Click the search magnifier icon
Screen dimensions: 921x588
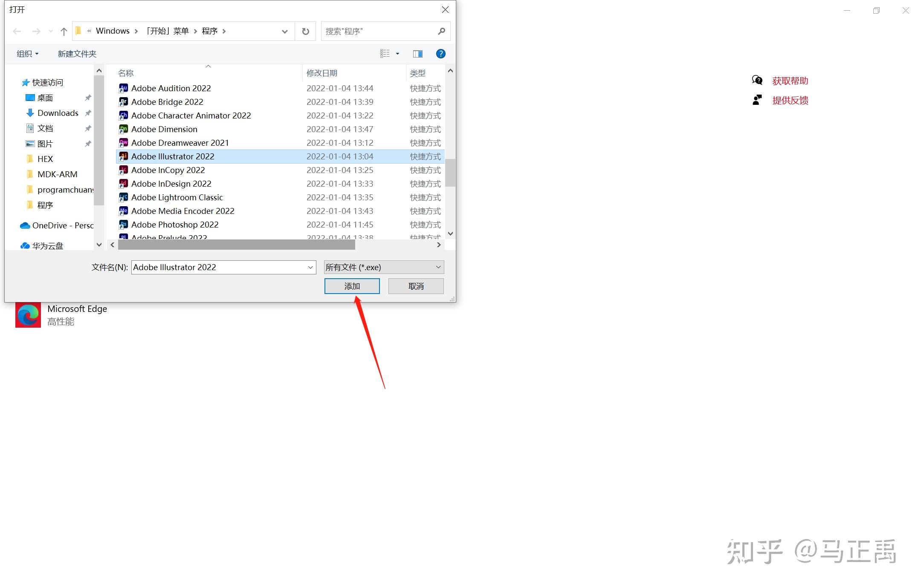point(441,31)
